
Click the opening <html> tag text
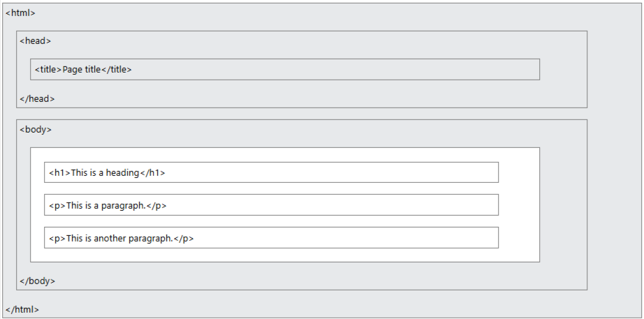tap(20, 13)
